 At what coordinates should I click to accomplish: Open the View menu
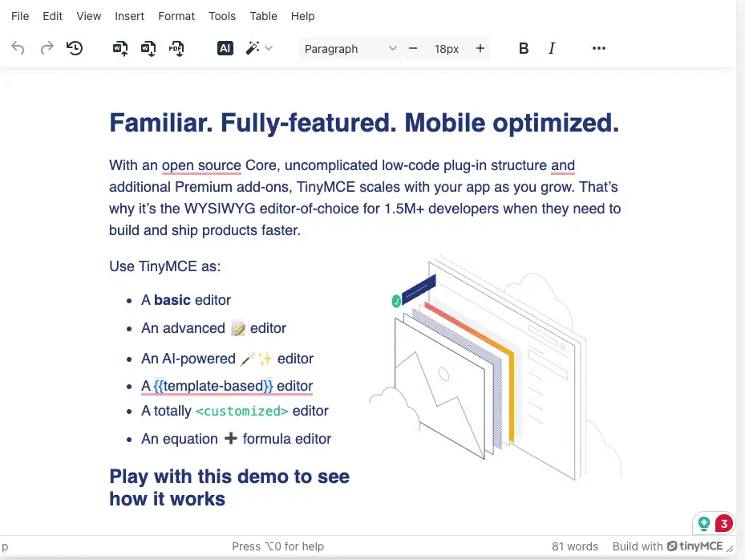[x=89, y=16]
